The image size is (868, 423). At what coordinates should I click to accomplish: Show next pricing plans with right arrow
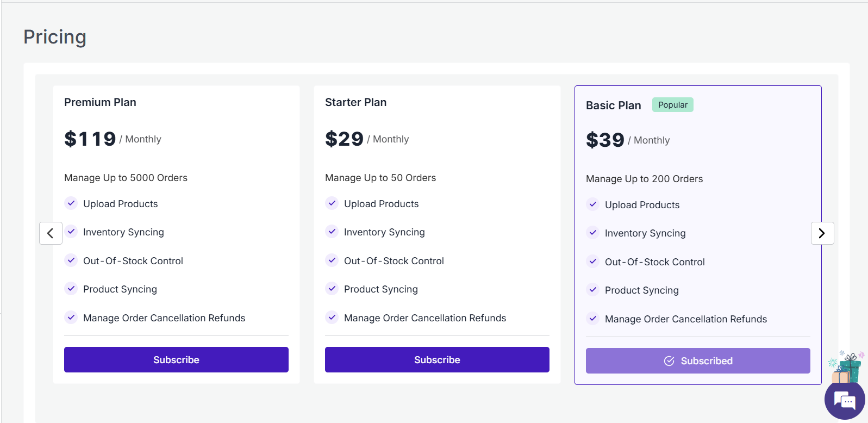tap(822, 233)
